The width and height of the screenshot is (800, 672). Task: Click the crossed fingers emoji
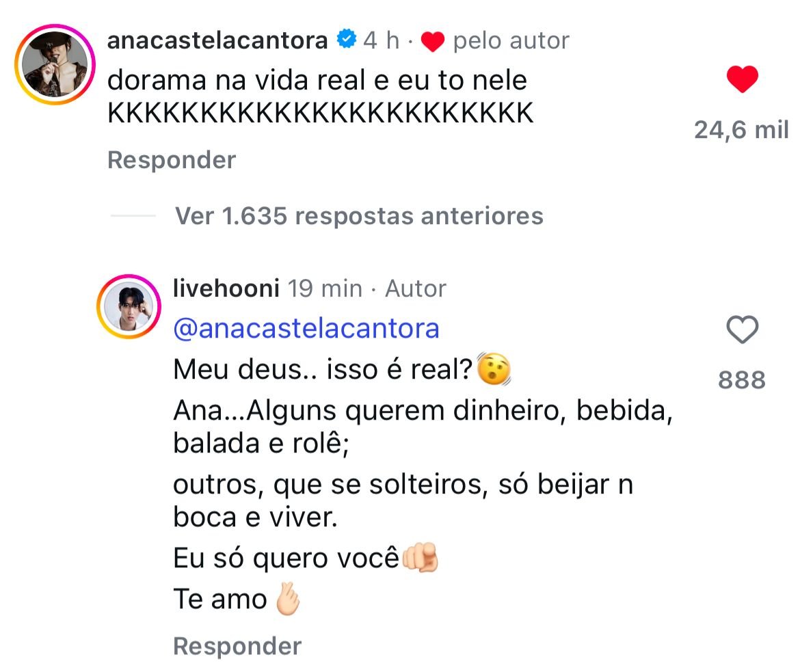click(287, 600)
